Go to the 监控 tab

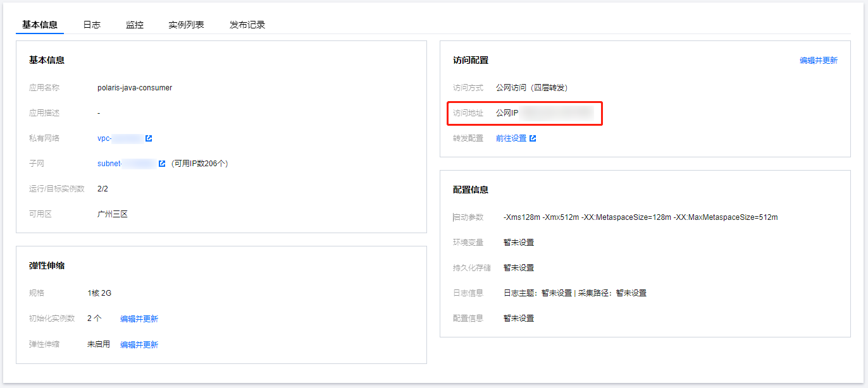click(135, 25)
